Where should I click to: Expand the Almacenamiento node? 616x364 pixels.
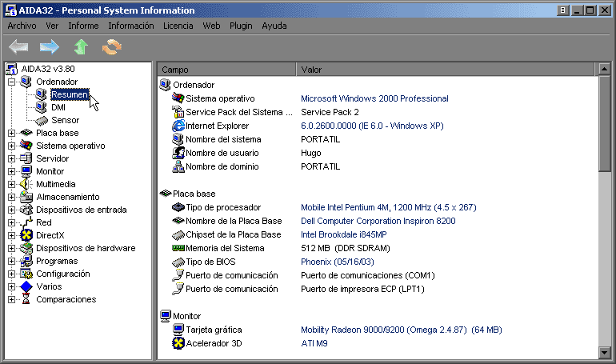tap(12, 197)
